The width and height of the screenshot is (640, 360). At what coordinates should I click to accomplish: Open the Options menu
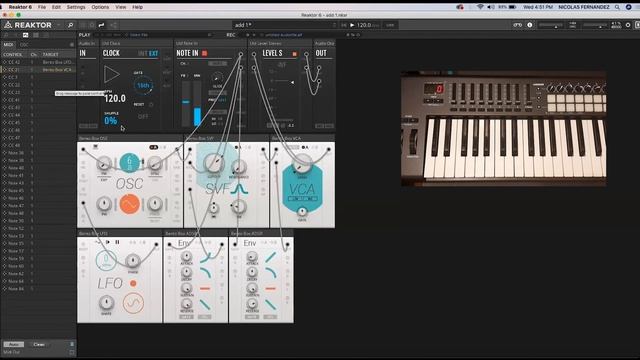click(x=100, y=7)
